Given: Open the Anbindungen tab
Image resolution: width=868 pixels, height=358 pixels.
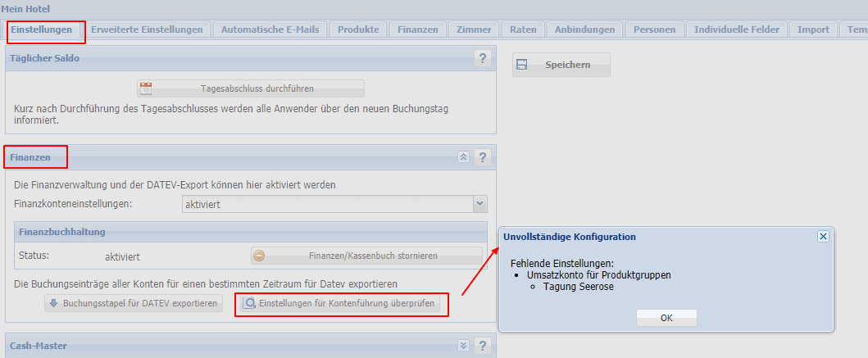Looking at the screenshot, I should (x=584, y=29).
